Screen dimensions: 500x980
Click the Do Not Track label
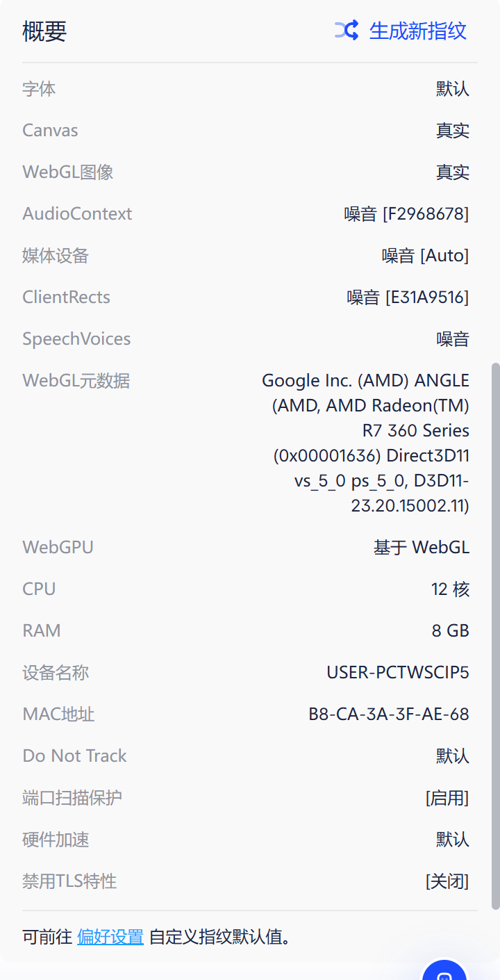(74, 756)
